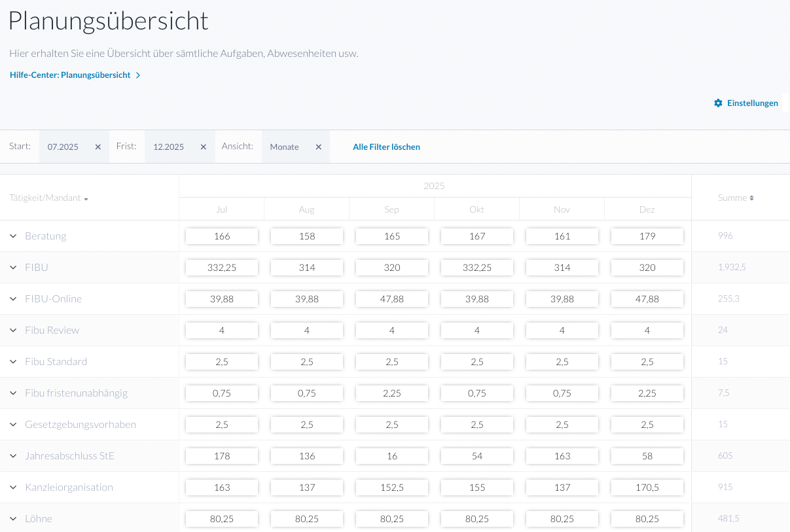Expand the FIBU-Online row
The image size is (790, 532).
pyautogui.click(x=13, y=299)
